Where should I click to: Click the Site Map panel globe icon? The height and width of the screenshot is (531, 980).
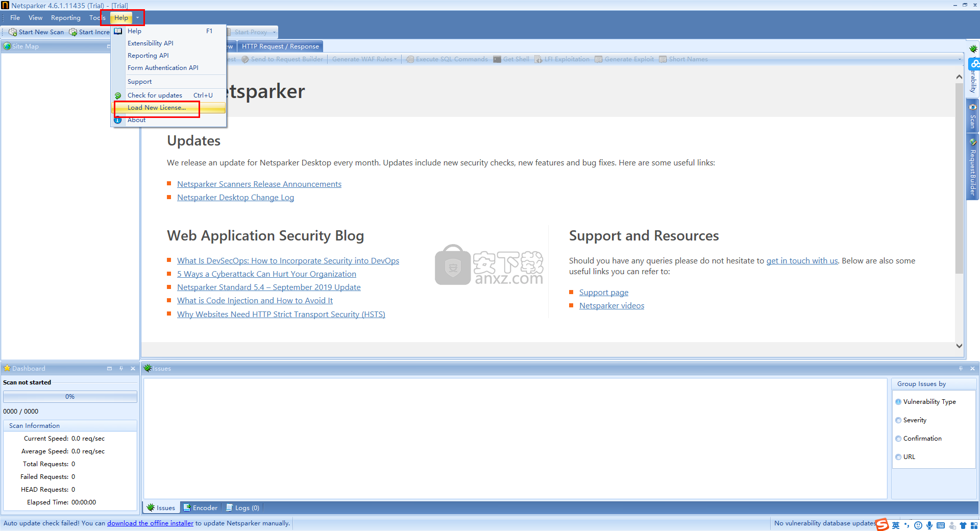[x=7, y=46]
